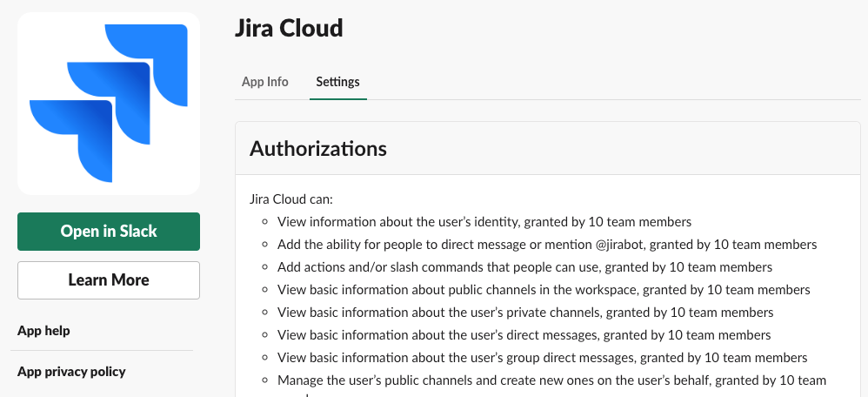Click the Authorizations section heading
Viewport: 868px width, 397px height.
[x=318, y=149]
